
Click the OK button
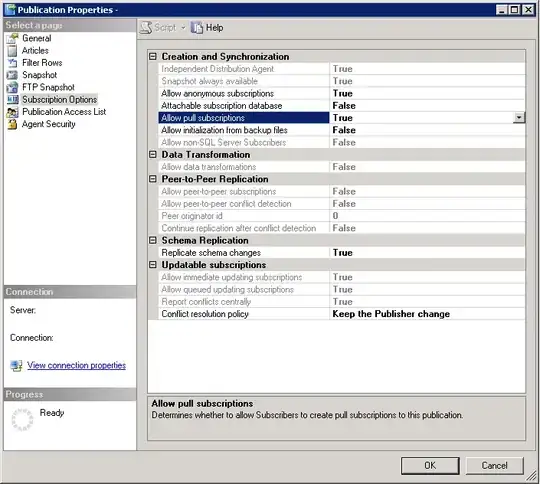pyautogui.click(x=430, y=466)
